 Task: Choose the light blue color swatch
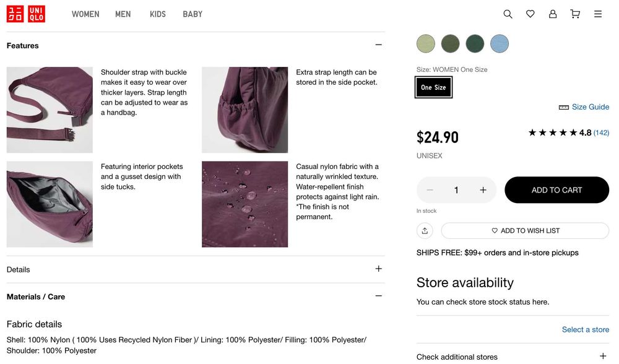[500, 43]
